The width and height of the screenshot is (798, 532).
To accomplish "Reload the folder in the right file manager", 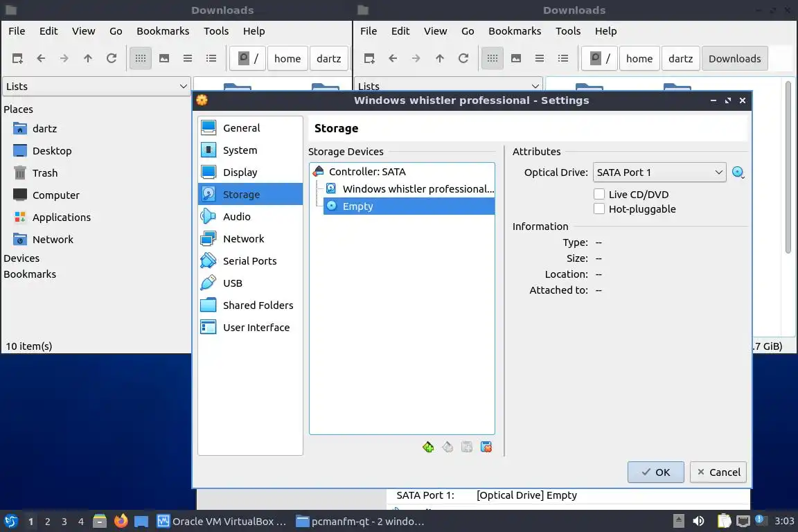I will 463,58.
